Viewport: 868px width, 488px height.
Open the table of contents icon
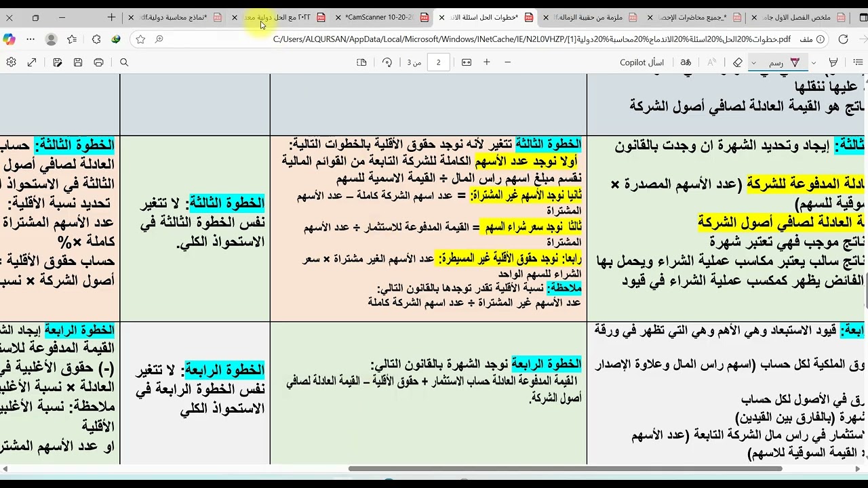tap(859, 62)
